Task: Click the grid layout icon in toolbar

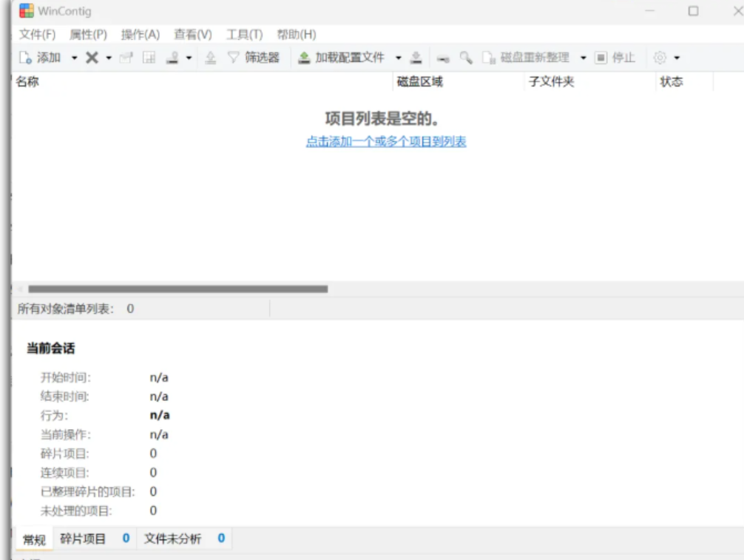Action: tap(149, 58)
